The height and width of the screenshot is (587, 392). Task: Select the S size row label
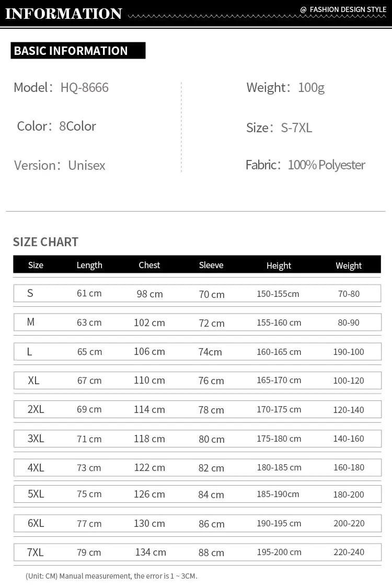point(30,293)
